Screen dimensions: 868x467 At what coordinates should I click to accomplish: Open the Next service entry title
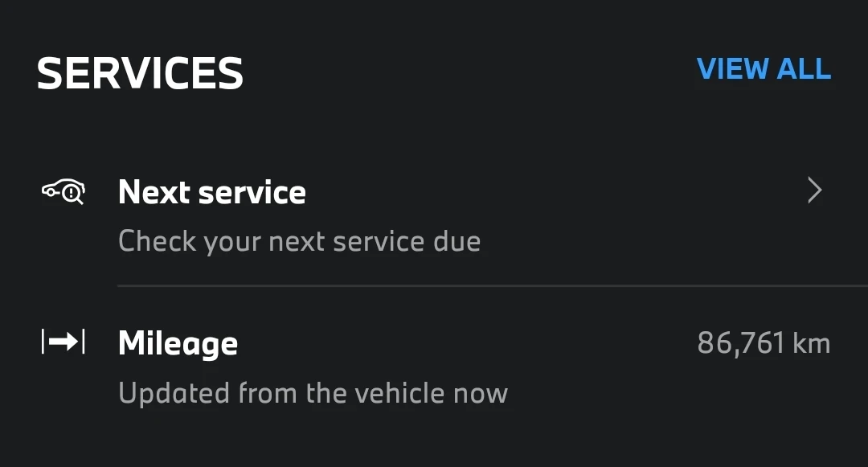coord(211,193)
